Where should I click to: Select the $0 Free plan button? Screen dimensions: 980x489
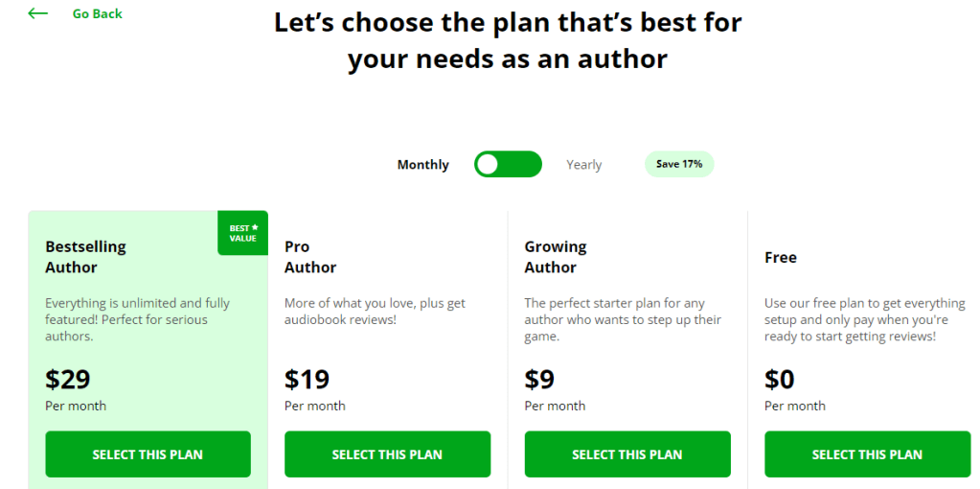click(867, 454)
